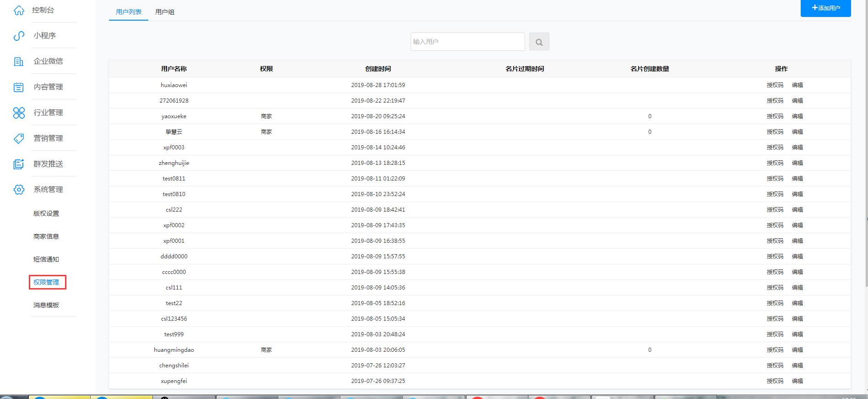
Task: Click the 行业管理 grid icon
Action: click(x=19, y=113)
